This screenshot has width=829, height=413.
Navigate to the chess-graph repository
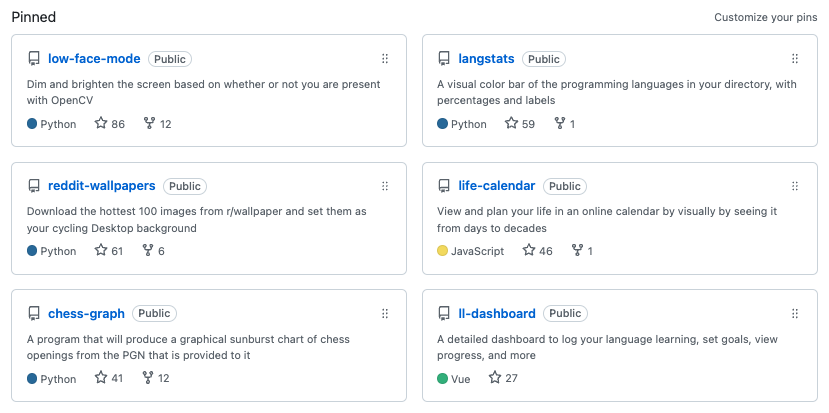pyautogui.click(x=86, y=313)
